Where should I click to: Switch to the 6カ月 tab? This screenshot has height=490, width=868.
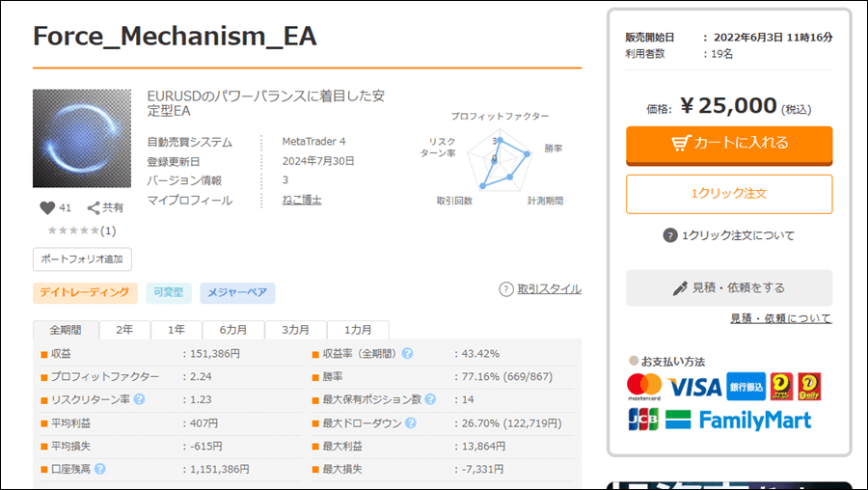pos(232,330)
